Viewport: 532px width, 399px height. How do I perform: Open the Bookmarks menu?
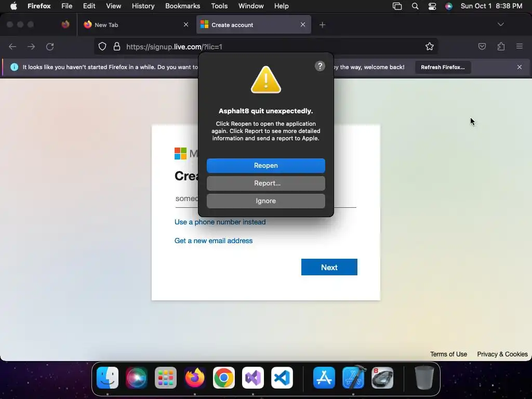pyautogui.click(x=182, y=6)
